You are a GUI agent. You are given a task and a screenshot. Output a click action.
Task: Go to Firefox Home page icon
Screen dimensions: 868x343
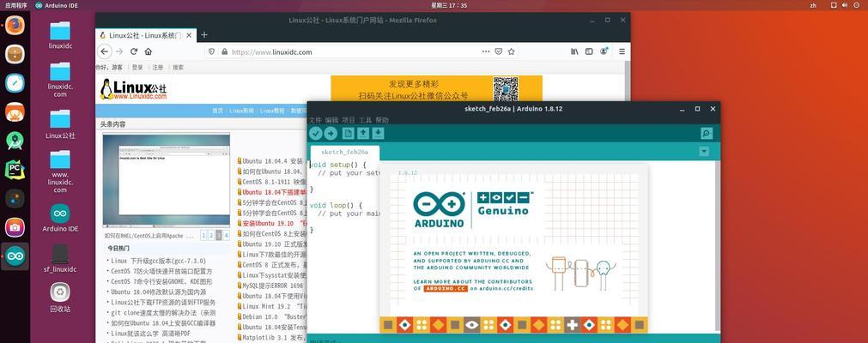[x=148, y=51]
